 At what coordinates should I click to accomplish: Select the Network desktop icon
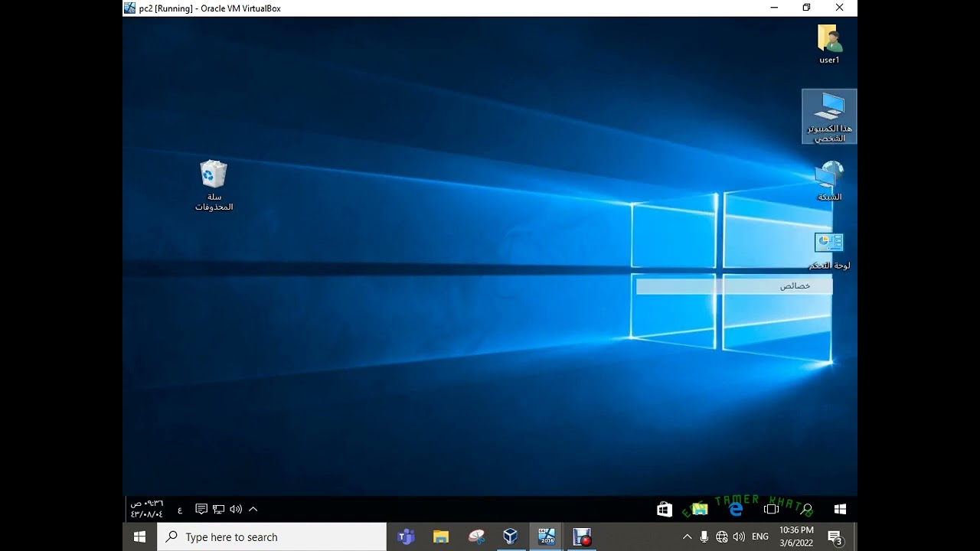(829, 181)
